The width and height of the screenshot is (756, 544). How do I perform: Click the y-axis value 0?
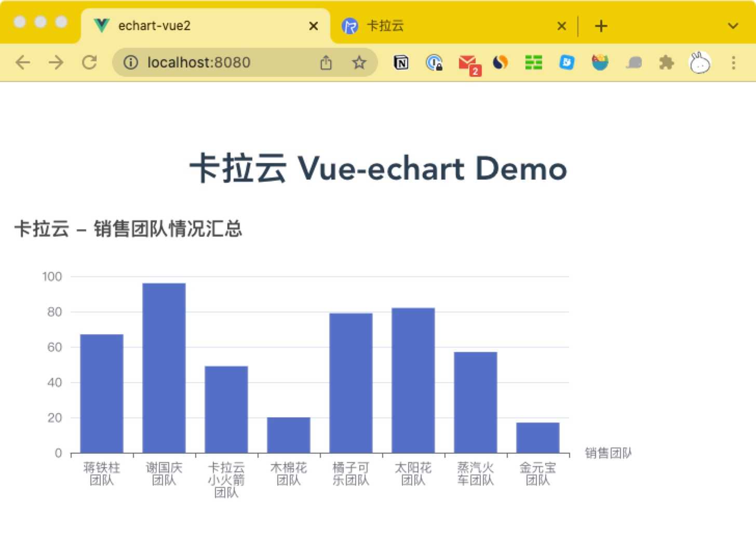59,453
